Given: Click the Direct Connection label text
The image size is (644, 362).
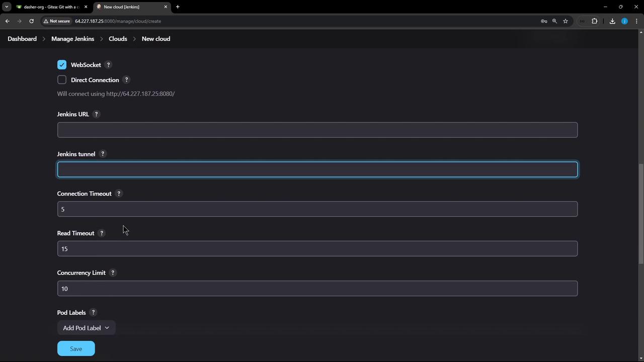Looking at the screenshot, I should (95, 80).
